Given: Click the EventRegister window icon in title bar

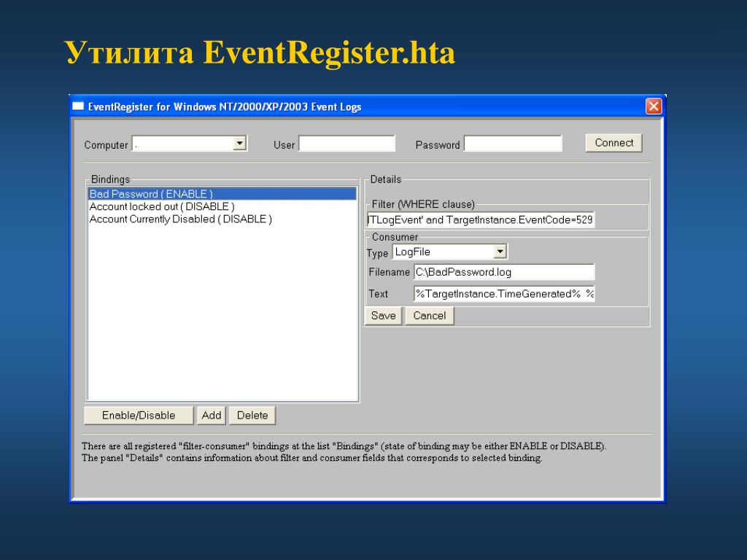Looking at the screenshot, I should pyautogui.click(x=79, y=106).
